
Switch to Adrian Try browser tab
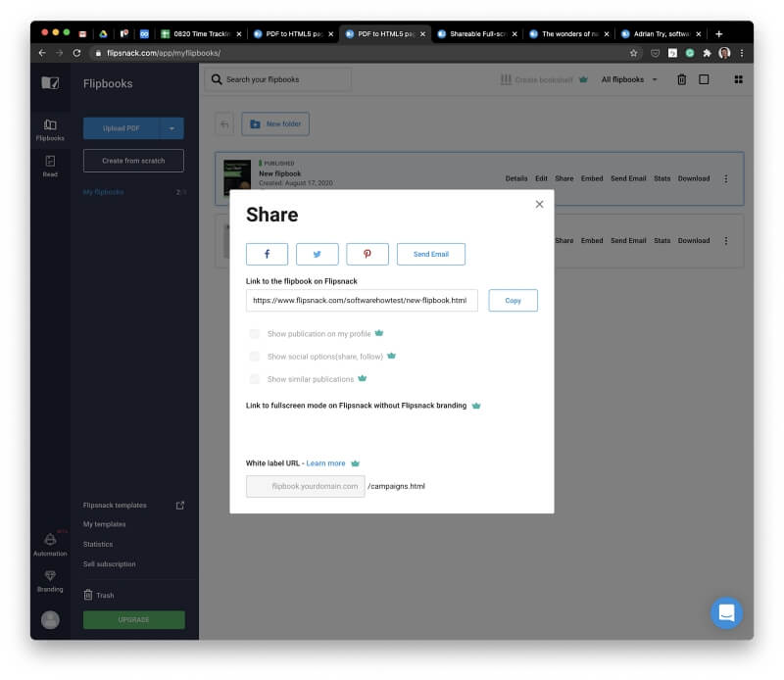[661, 34]
